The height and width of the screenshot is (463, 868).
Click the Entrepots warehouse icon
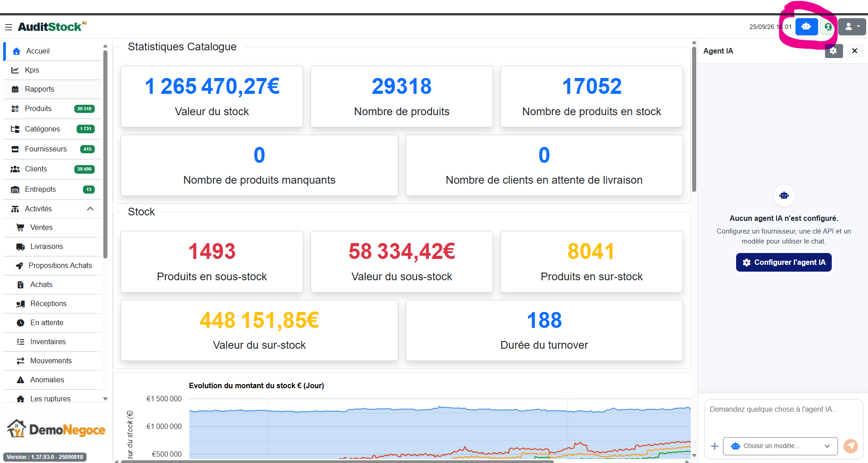click(15, 190)
